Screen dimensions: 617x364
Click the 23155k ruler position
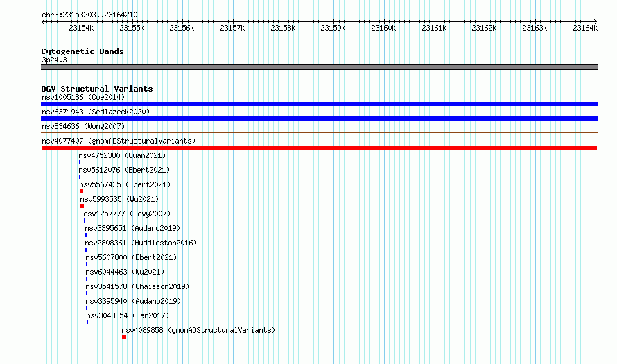tap(132, 28)
